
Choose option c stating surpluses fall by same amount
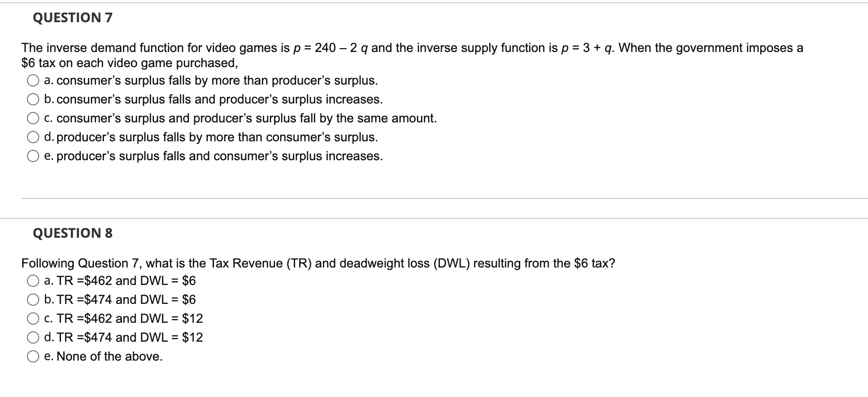click(x=33, y=118)
